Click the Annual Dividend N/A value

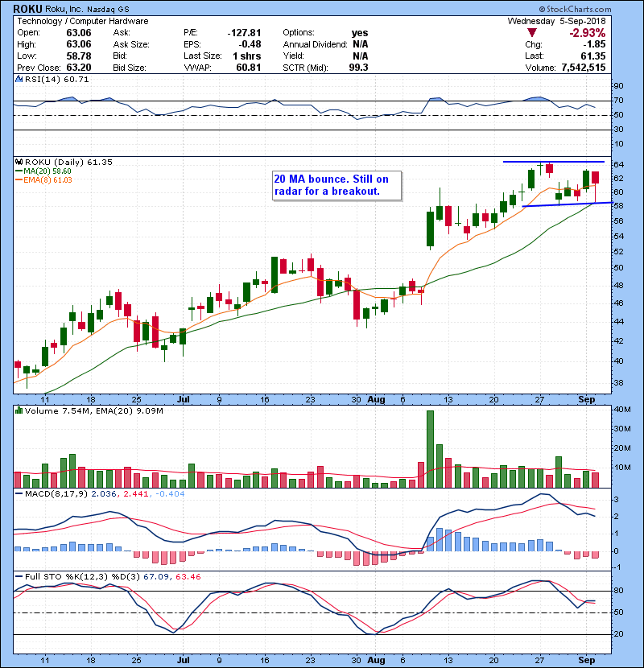coord(360,44)
